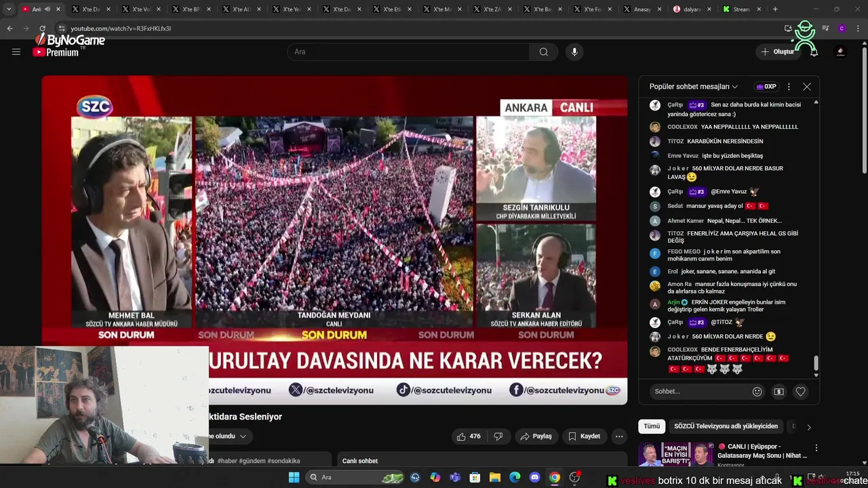Open YouTube notifications bell
Image resolution: width=868 pixels, height=488 pixels.
click(x=814, y=52)
